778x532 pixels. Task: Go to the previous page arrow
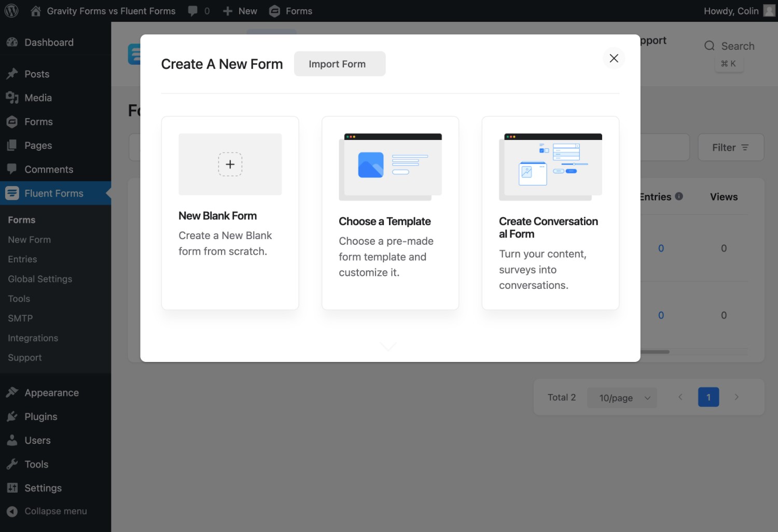click(680, 397)
